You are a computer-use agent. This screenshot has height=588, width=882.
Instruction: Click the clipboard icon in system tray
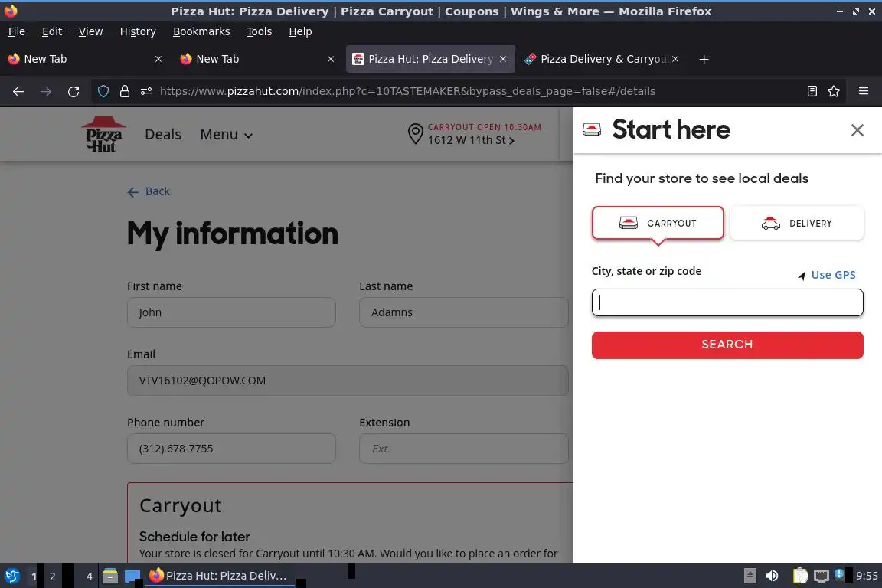pos(800,576)
